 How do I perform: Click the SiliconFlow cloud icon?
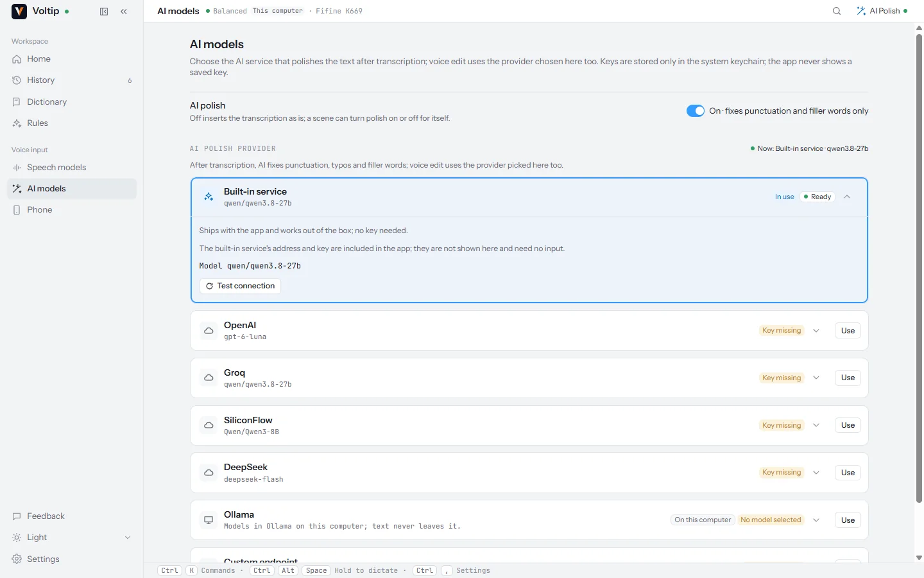pyautogui.click(x=209, y=426)
